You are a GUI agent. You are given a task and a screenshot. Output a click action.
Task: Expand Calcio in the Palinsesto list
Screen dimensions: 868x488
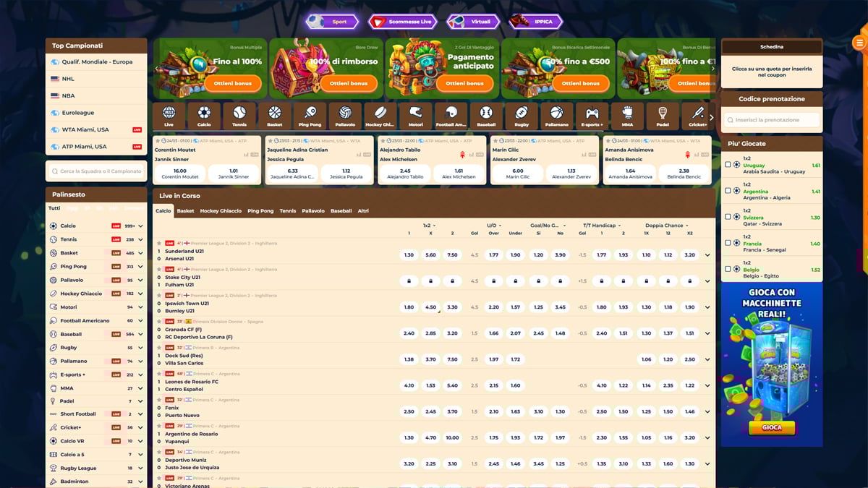click(x=140, y=226)
